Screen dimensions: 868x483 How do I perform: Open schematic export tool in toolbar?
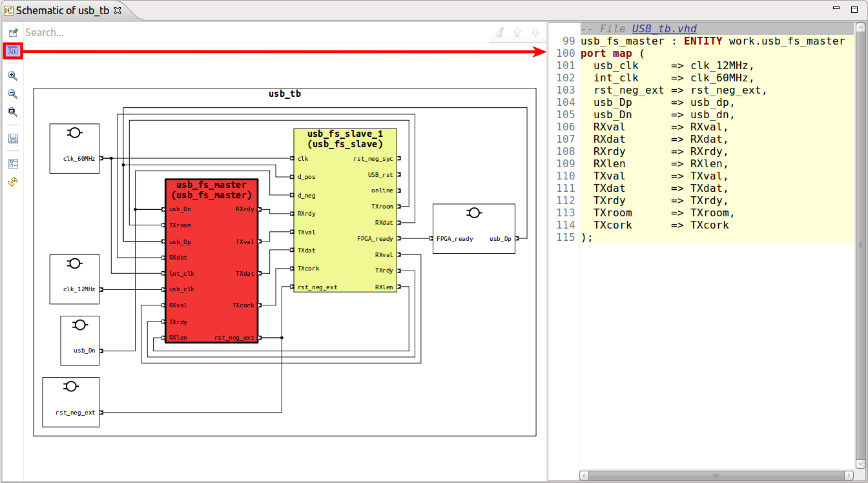[12, 32]
